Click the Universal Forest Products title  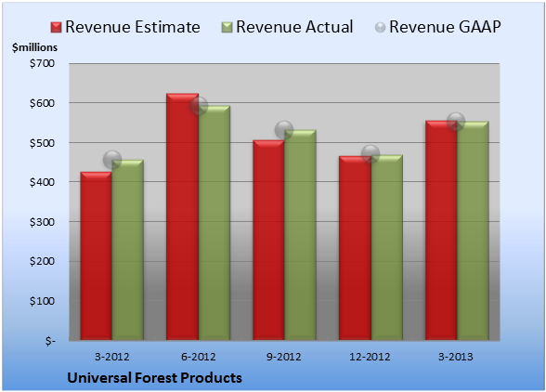click(154, 378)
